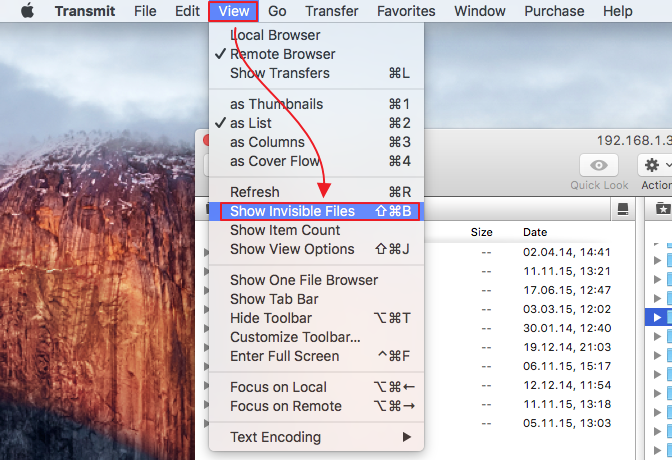
Task: Open the Transmit application menu
Action: [x=85, y=11]
